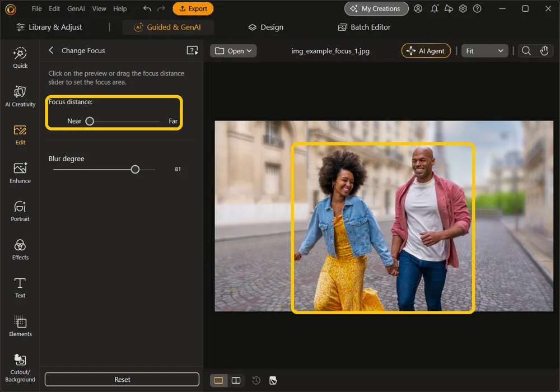
Task: Open the account profile icon
Action: [x=418, y=8]
